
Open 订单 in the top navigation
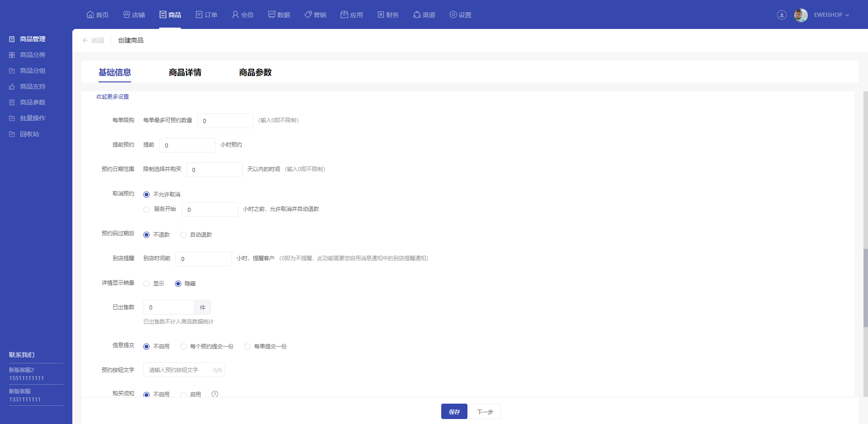pos(207,15)
